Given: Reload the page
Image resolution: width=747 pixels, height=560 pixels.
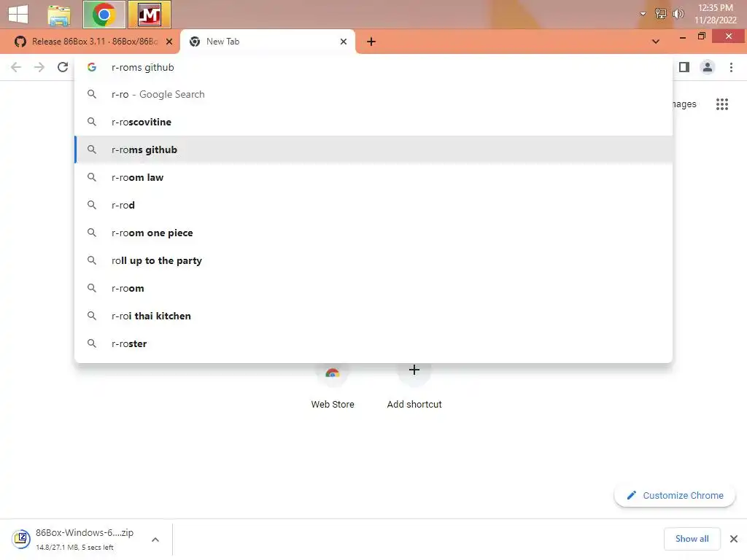Looking at the screenshot, I should [x=63, y=67].
